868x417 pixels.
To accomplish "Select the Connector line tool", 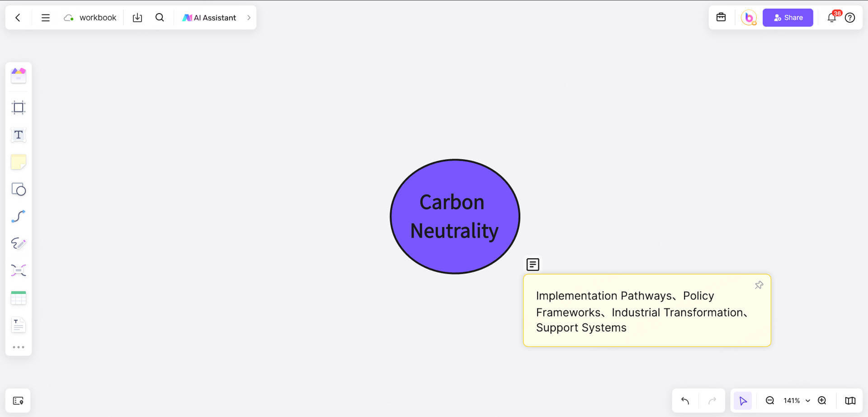I will click(19, 216).
